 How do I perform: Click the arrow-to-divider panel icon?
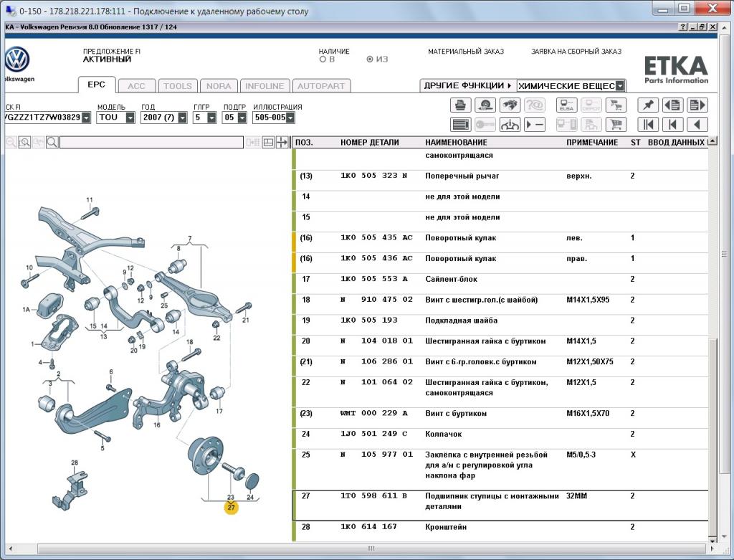282,143
